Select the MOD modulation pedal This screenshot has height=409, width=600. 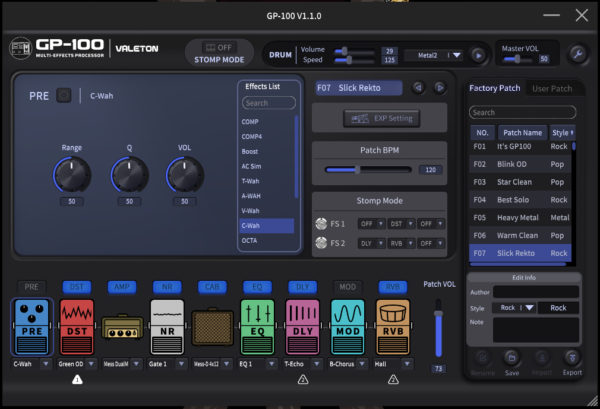pyautogui.click(x=348, y=327)
